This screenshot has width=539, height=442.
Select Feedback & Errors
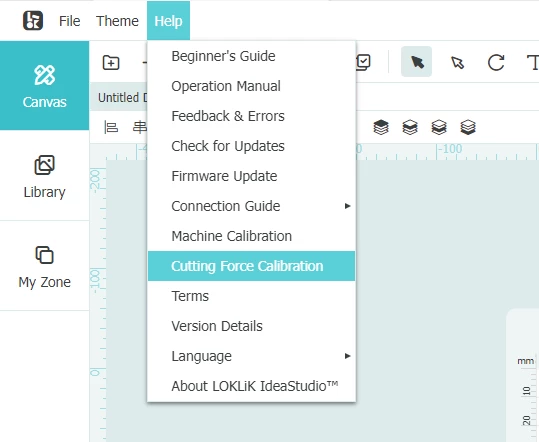pos(251,116)
